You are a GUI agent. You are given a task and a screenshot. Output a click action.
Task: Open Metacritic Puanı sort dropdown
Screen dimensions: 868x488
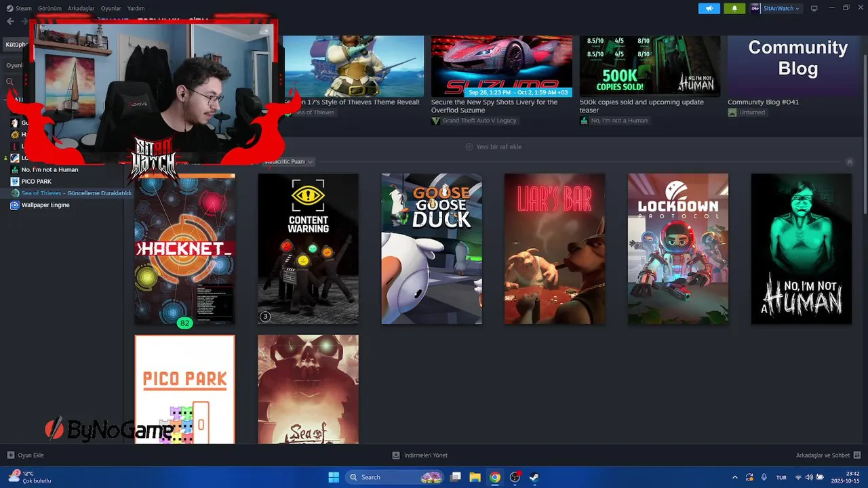(x=290, y=162)
